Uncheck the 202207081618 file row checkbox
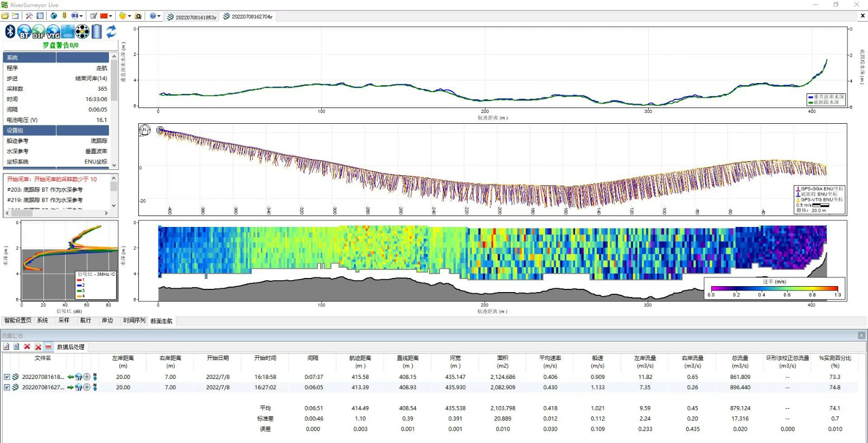The height and width of the screenshot is (443, 868). (x=7, y=377)
